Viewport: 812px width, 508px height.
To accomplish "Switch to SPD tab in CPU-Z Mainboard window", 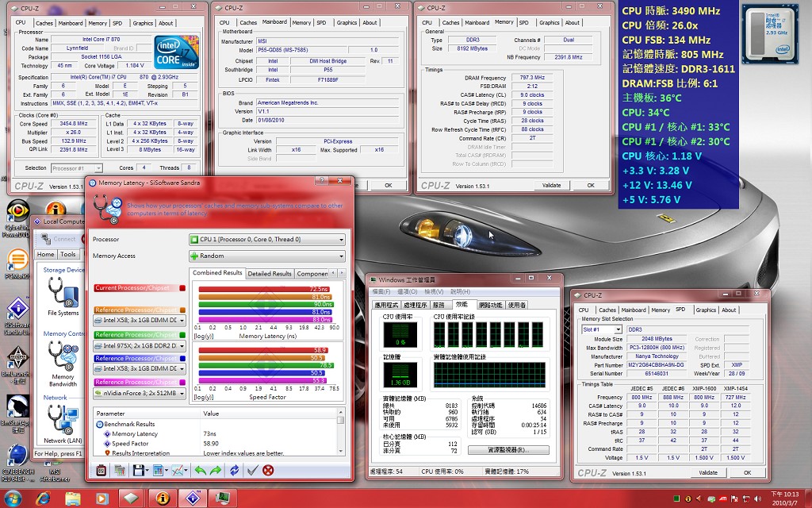I will tap(321, 23).
